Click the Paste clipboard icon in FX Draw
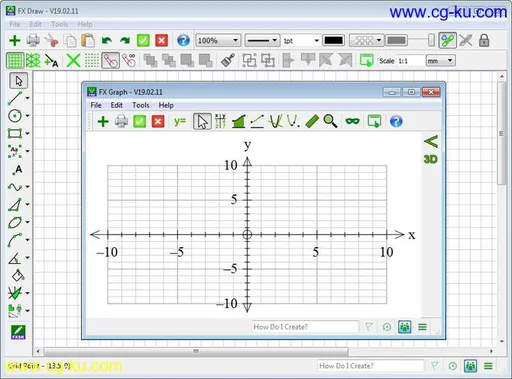This screenshot has height=379, width=512. (88, 41)
